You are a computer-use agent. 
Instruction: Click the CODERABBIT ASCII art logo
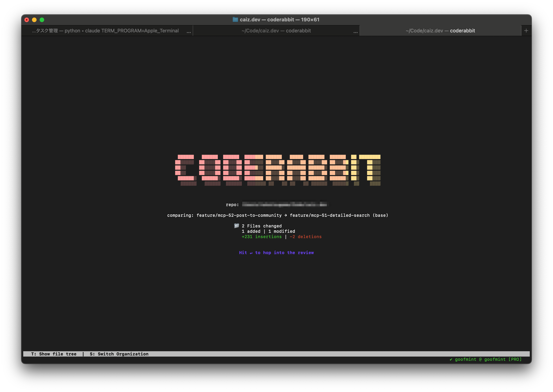coord(277,169)
